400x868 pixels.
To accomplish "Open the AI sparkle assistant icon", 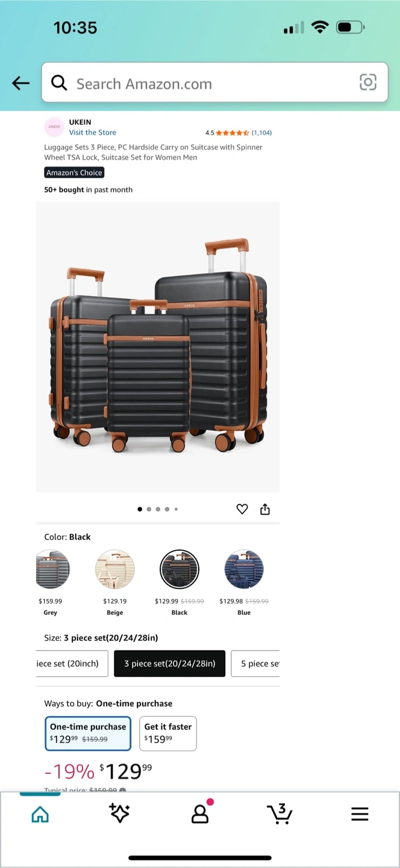I will [119, 813].
